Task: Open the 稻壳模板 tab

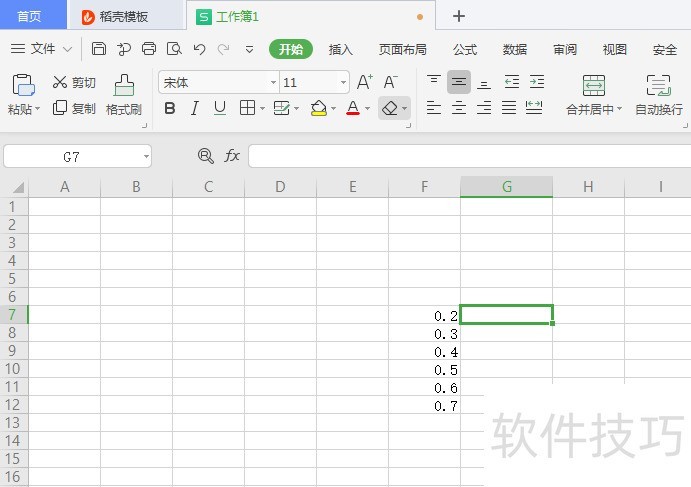Action: coord(125,16)
